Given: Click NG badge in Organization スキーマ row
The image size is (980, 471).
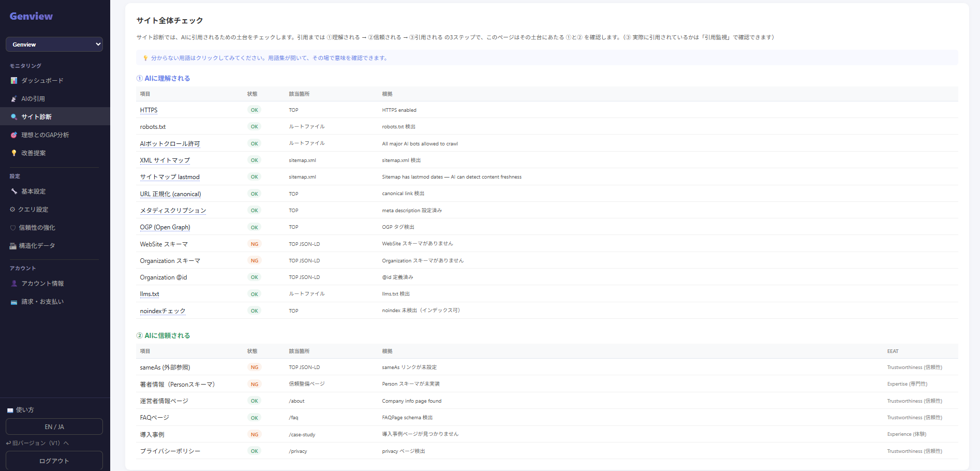Looking at the screenshot, I should 255,261.
